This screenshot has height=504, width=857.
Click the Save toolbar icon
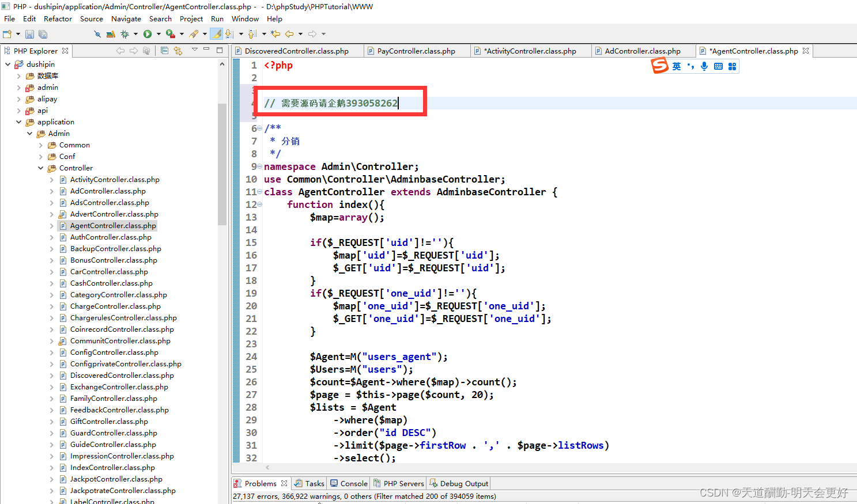tap(29, 34)
